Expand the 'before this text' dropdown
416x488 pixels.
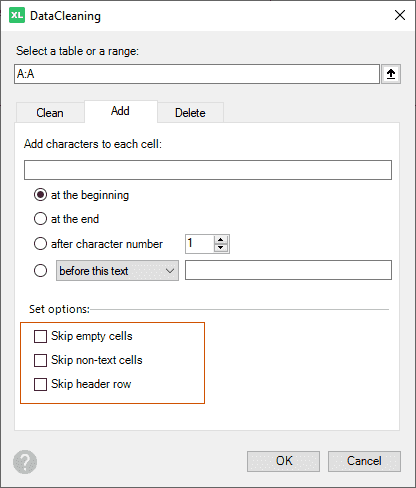(117, 271)
